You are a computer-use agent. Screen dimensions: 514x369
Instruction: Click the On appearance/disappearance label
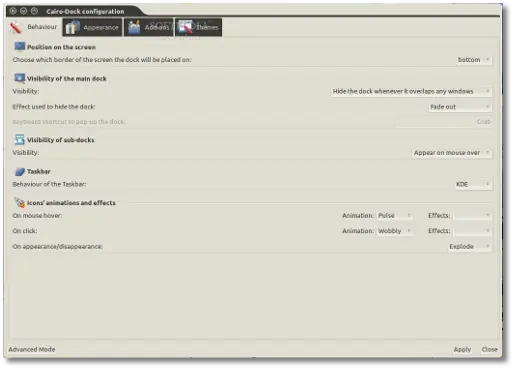click(x=57, y=247)
